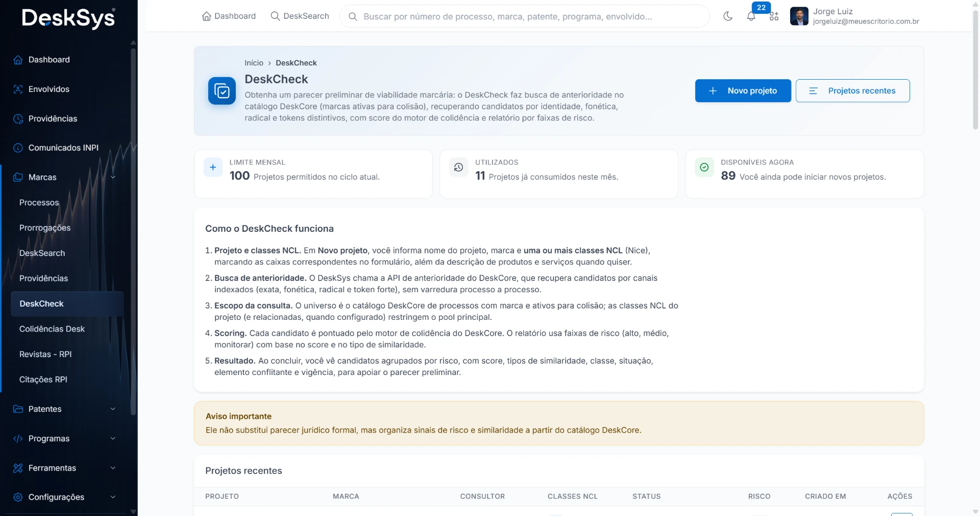Click the history icon in Utilizados card
Viewport: 980px width, 516px height.
click(458, 167)
